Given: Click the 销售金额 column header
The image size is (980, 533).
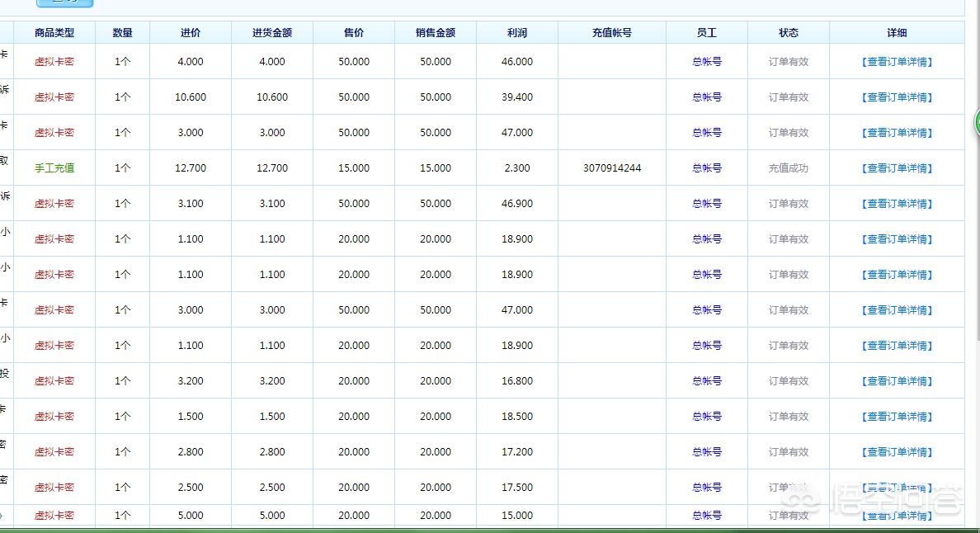Looking at the screenshot, I should click(436, 32).
